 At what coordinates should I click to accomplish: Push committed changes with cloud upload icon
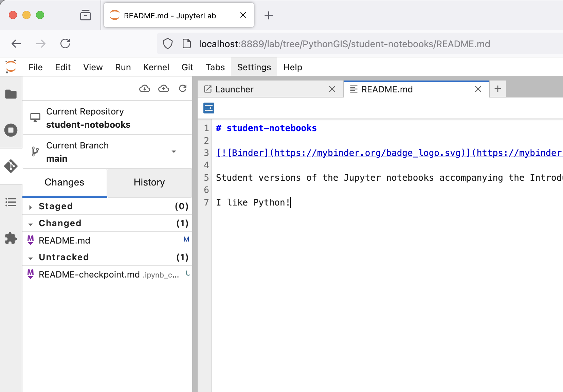click(164, 89)
